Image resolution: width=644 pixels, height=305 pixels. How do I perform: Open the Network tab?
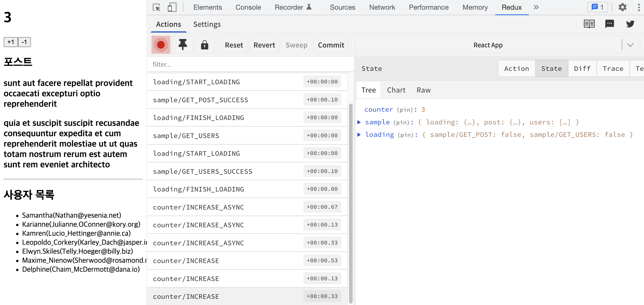(382, 7)
